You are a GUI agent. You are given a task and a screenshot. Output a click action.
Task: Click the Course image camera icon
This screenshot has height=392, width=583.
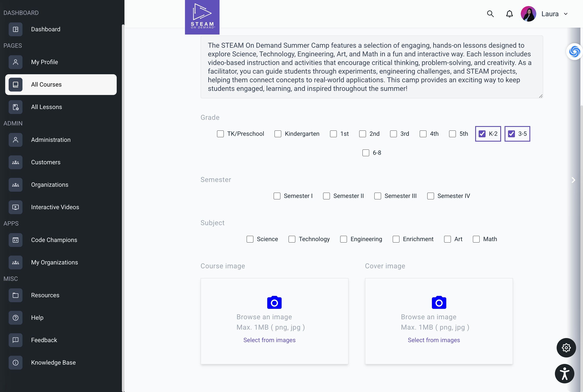pos(274,302)
